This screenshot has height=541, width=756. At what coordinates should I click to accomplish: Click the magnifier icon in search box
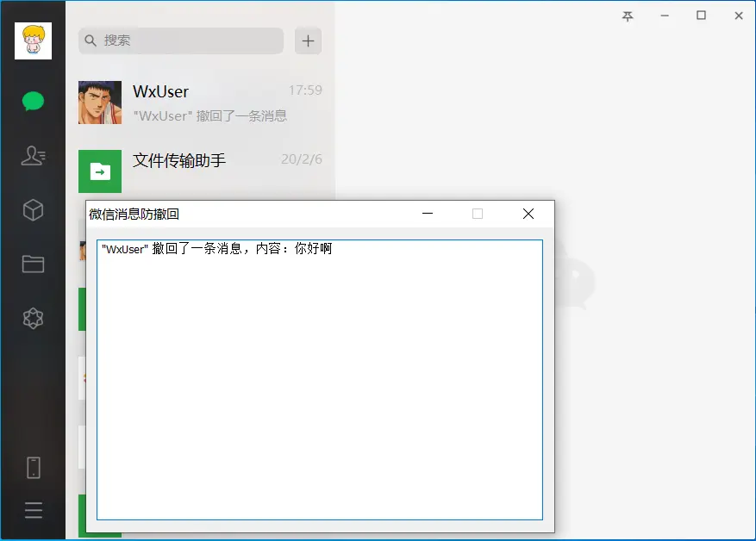[x=91, y=40]
